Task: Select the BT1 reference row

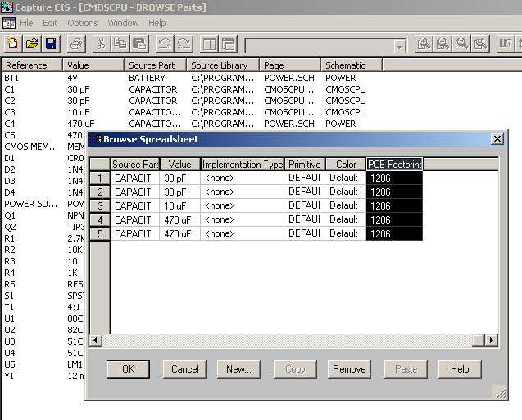Action: click(11, 78)
